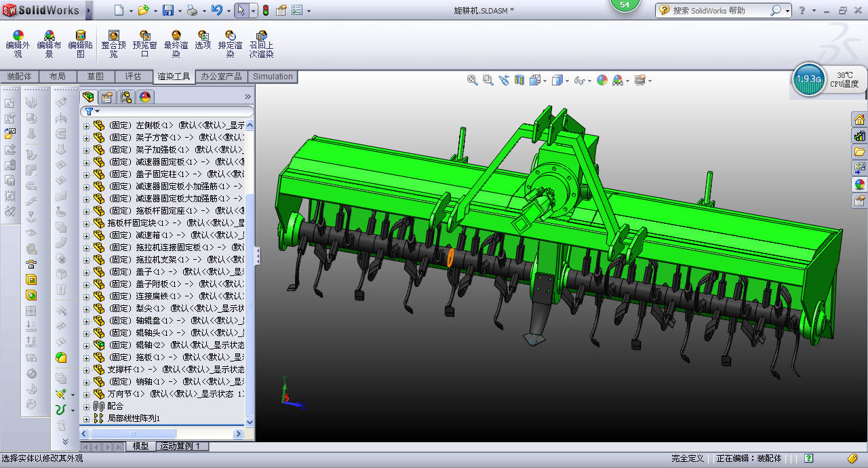The image size is (868, 468).
Task: Open the Appearances tab in right task pane
Action: (x=859, y=184)
